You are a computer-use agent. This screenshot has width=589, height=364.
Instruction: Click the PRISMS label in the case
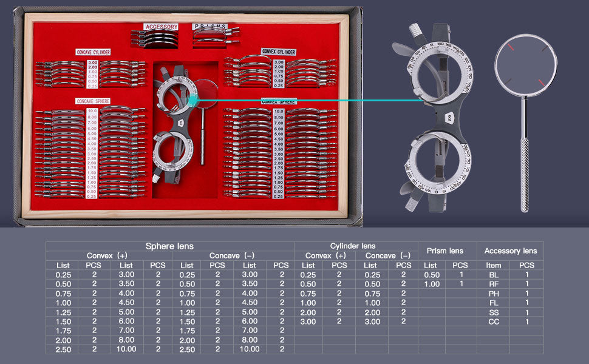tap(209, 27)
